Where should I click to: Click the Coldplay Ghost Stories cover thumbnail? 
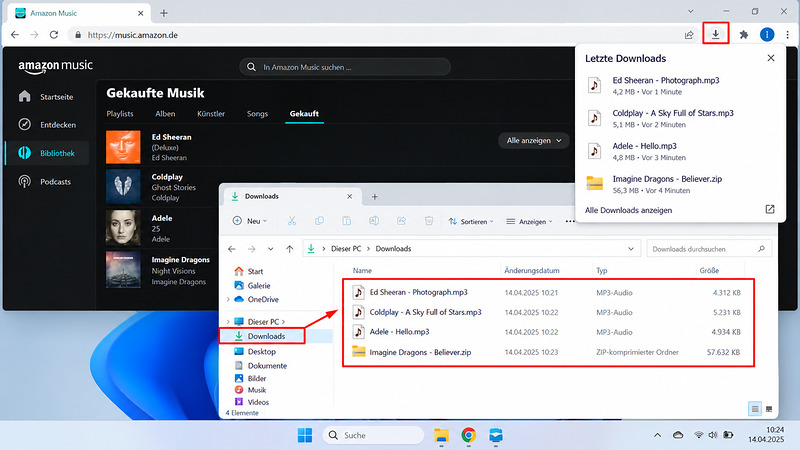(x=123, y=187)
